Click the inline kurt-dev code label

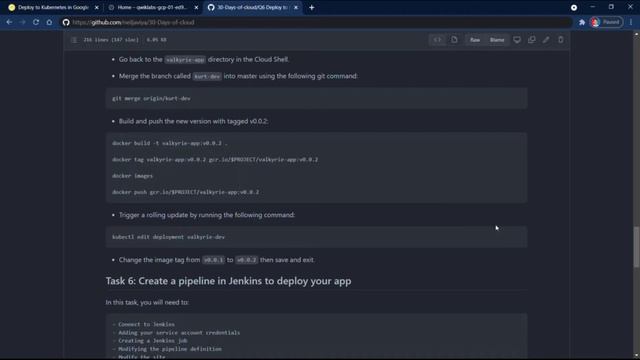coord(207,76)
